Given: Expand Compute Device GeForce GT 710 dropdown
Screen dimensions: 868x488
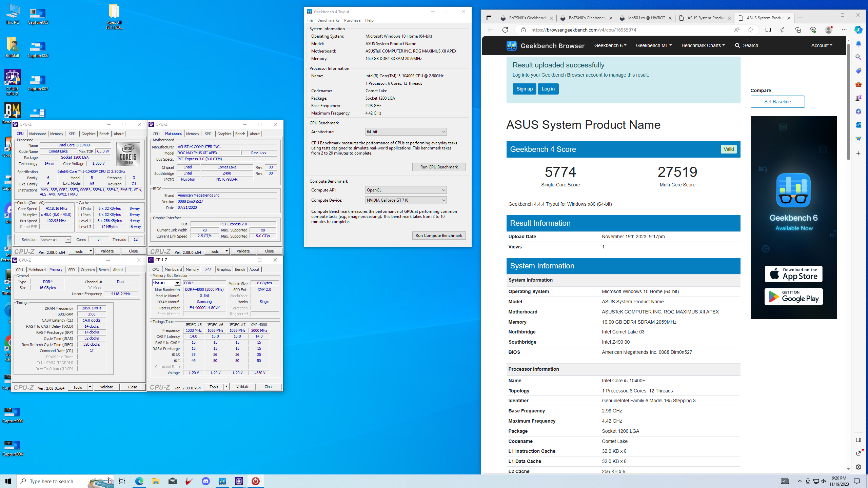Looking at the screenshot, I should (x=406, y=200).
